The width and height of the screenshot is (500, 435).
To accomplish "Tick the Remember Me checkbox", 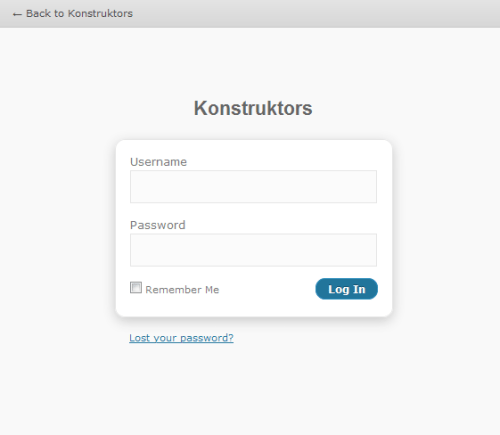I will 136,287.
